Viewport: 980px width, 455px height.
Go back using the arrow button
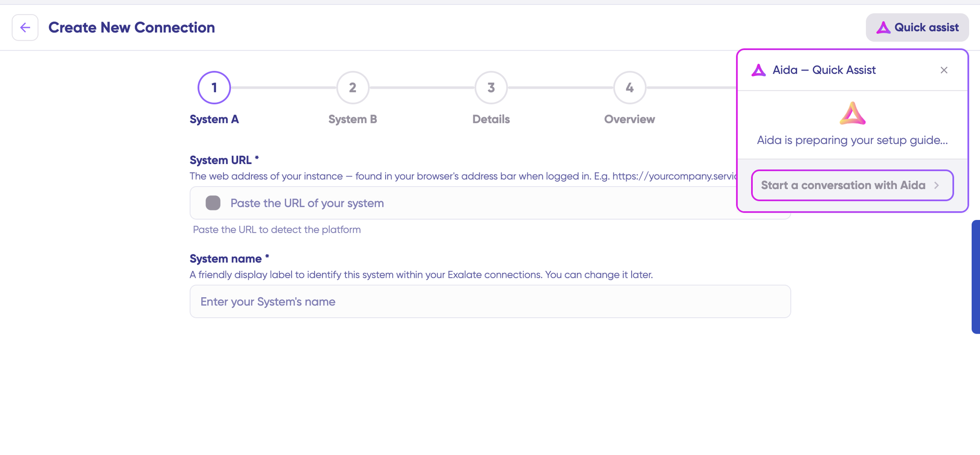pyautogui.click(x=25, y=27)
